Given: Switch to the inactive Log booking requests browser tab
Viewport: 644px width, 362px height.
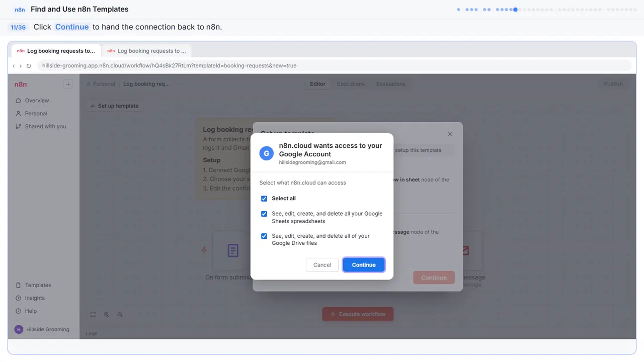Looking at the screenshot, I should point(146,51).
